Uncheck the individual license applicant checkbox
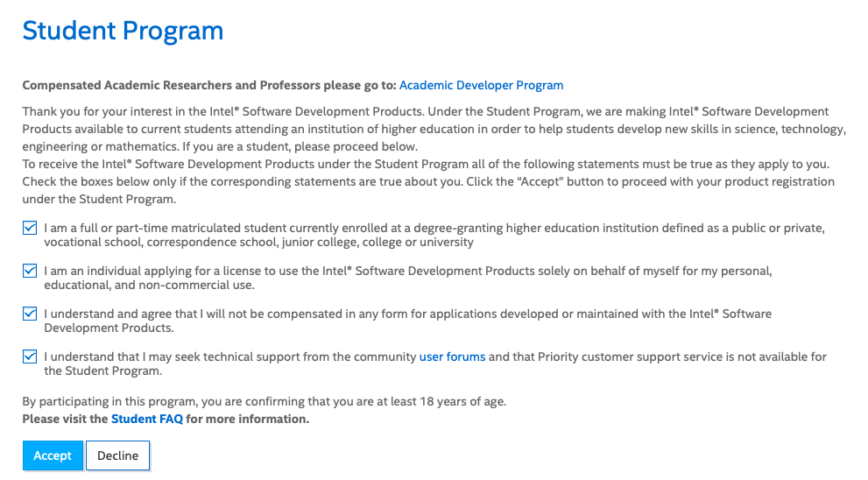The image size is (868, 480). tap(30, 271)
